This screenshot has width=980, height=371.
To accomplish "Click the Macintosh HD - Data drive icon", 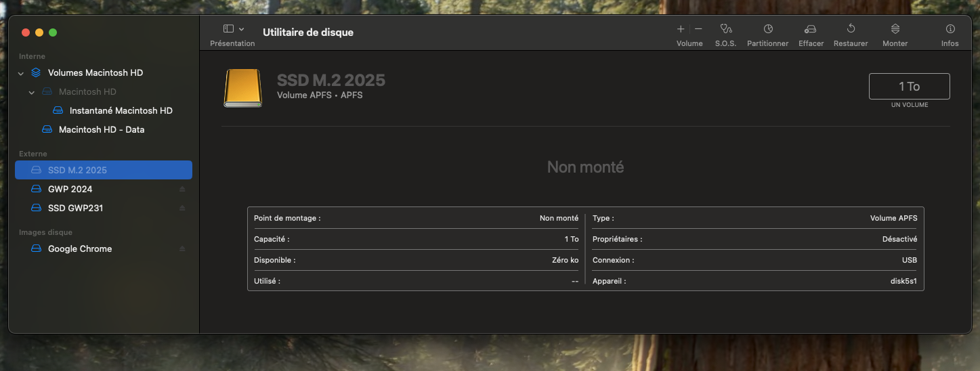I will [x=47, y=129].
